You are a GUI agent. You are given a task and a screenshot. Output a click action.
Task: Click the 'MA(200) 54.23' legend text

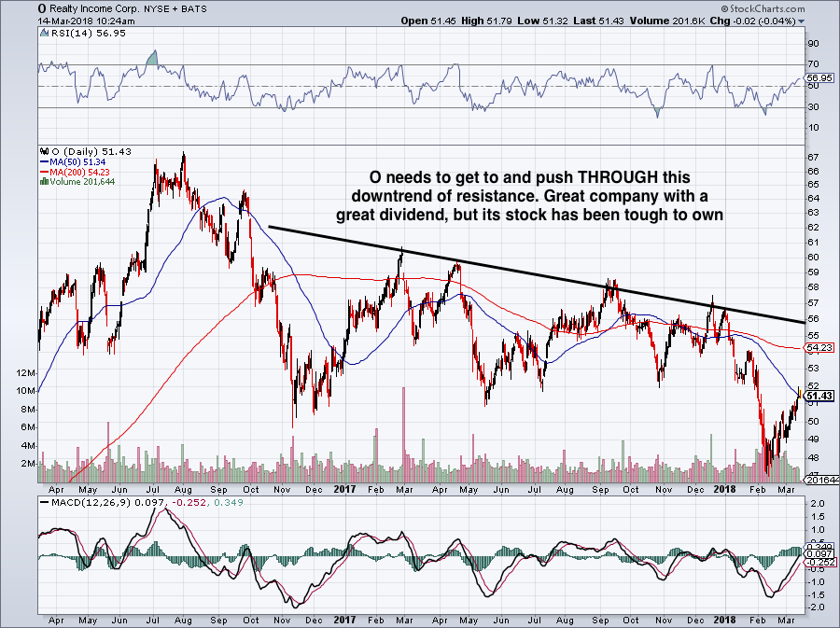[80, 172]
